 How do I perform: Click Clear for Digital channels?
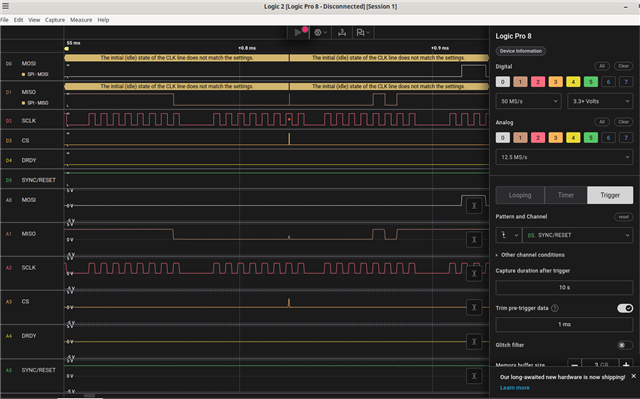point(623,66)
